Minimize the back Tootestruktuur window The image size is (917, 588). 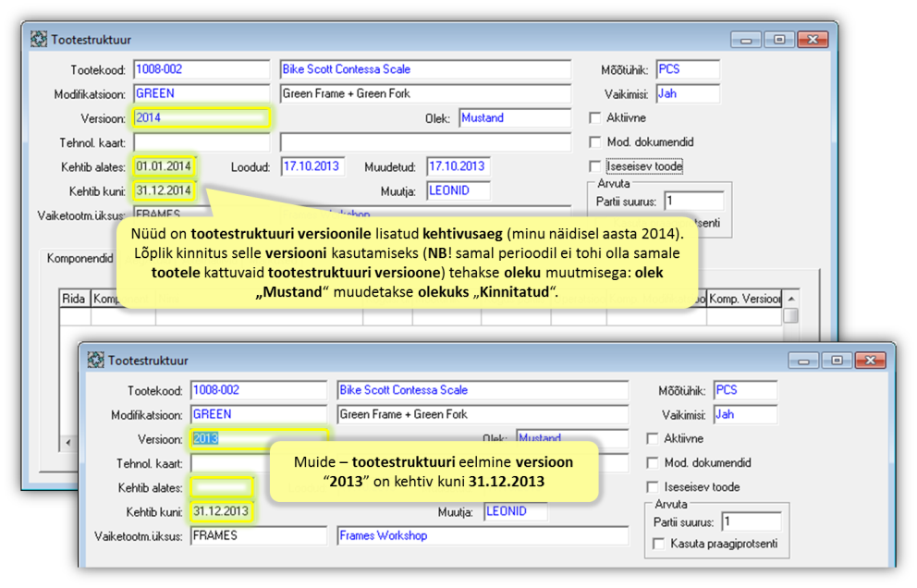coord(746,40)
